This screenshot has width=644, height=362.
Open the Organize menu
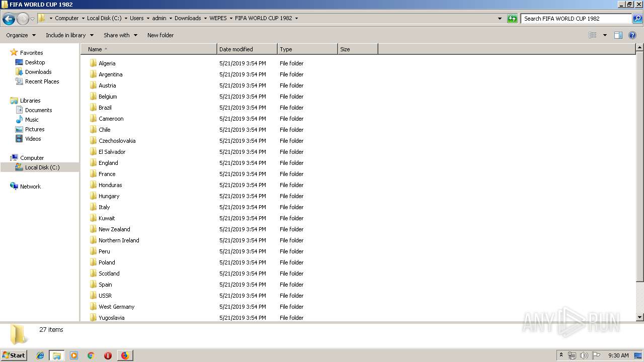click(x=21, y=35)
